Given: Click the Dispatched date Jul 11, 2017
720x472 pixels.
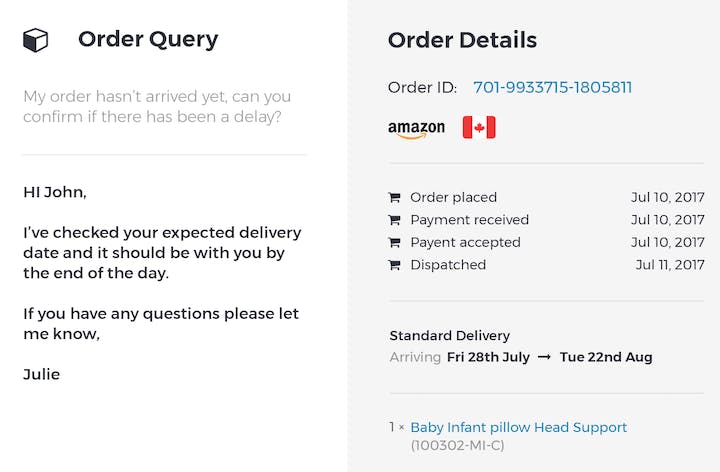Looking at the screenshot, I should tap(670, 265).
